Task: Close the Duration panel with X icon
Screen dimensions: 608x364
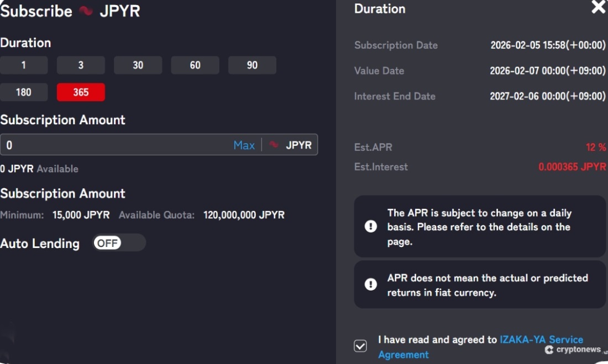Action: [x=598, y=7]
